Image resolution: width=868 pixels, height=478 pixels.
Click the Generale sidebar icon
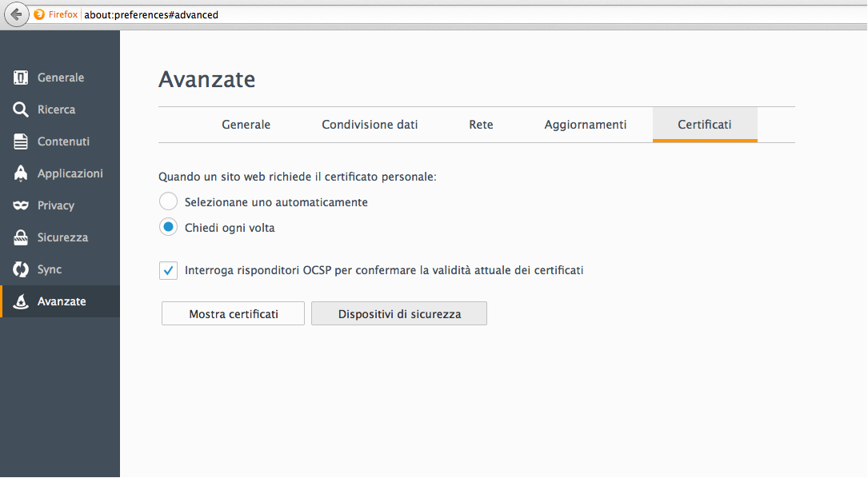[x=21, y=78]
